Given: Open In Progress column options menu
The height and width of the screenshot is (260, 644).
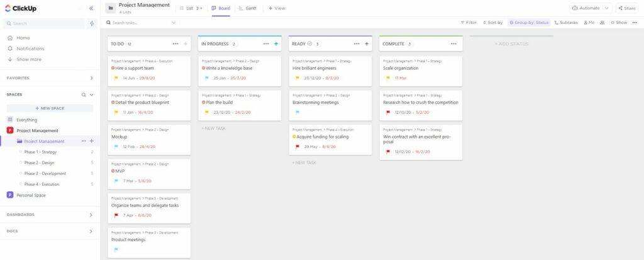Looking at the screenshot, I should point(266,43).
